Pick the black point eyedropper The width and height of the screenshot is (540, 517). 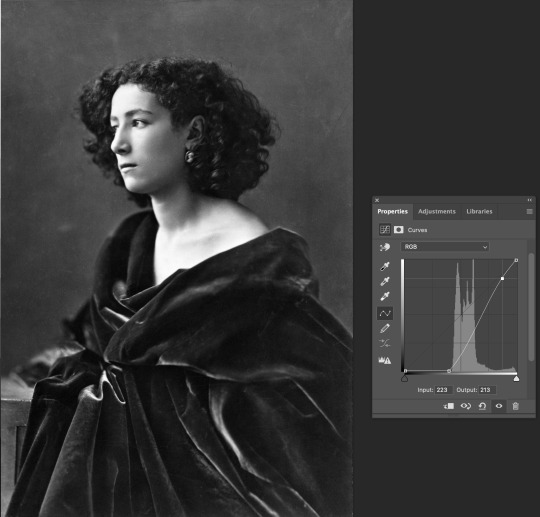pos(385,266)
